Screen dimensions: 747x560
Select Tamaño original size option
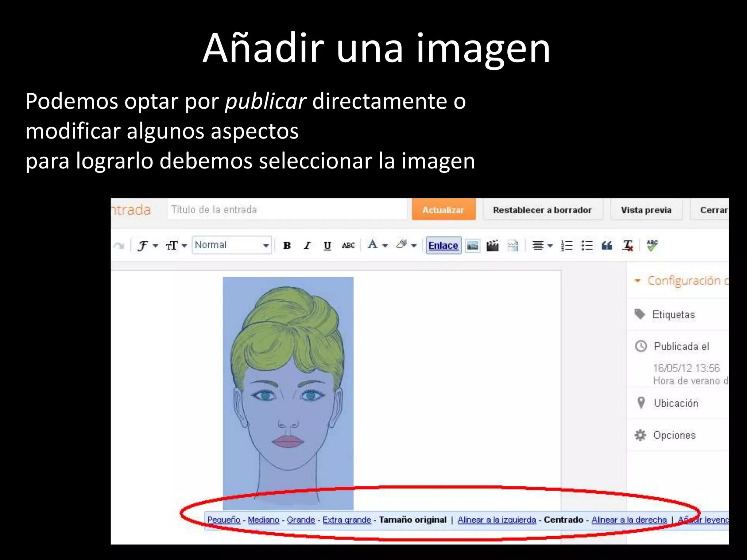click(413, 520)
